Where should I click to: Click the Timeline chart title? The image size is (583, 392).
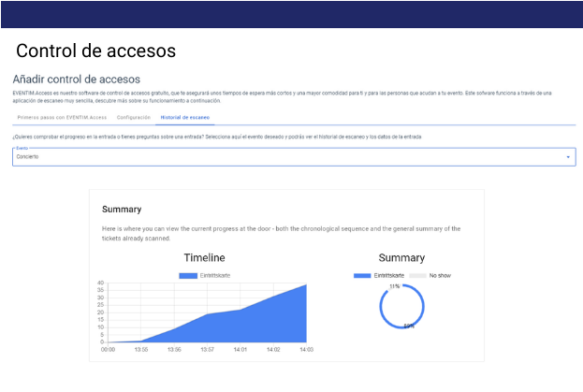pyautogui.click(x=204, y=257)
